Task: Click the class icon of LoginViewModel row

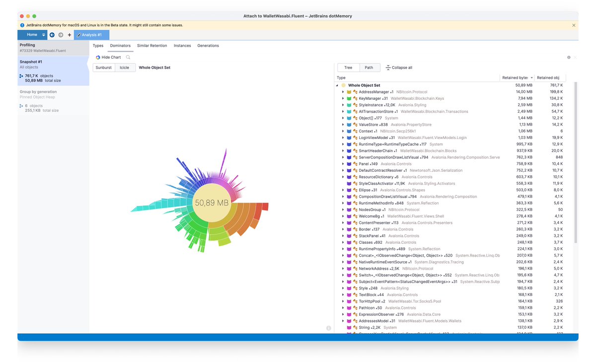Action: 356,138
